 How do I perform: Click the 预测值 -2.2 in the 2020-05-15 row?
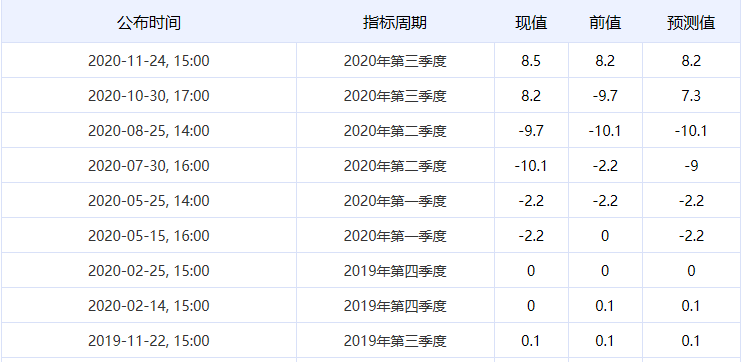click(x=691, y=236)
